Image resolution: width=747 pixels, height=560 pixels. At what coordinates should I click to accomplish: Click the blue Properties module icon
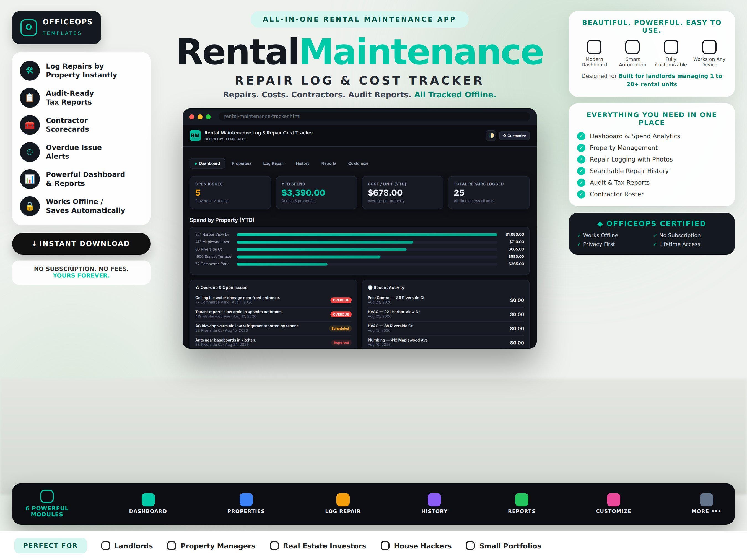point(246,500)
